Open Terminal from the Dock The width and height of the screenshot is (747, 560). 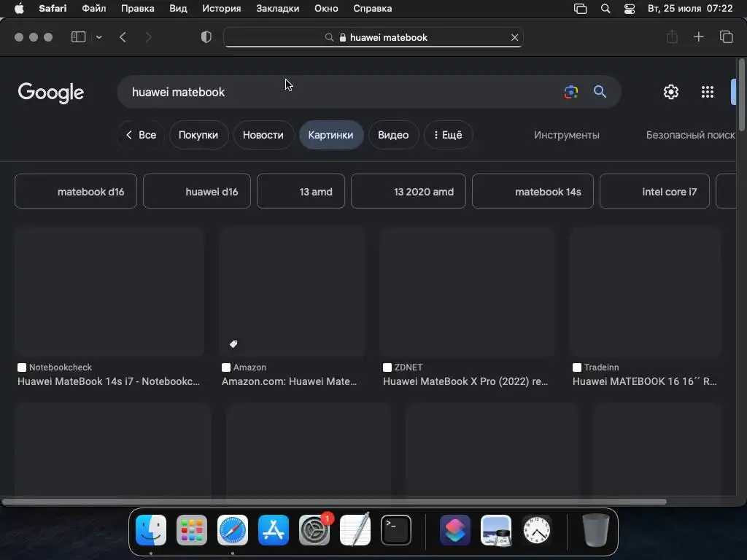(396, 530)
